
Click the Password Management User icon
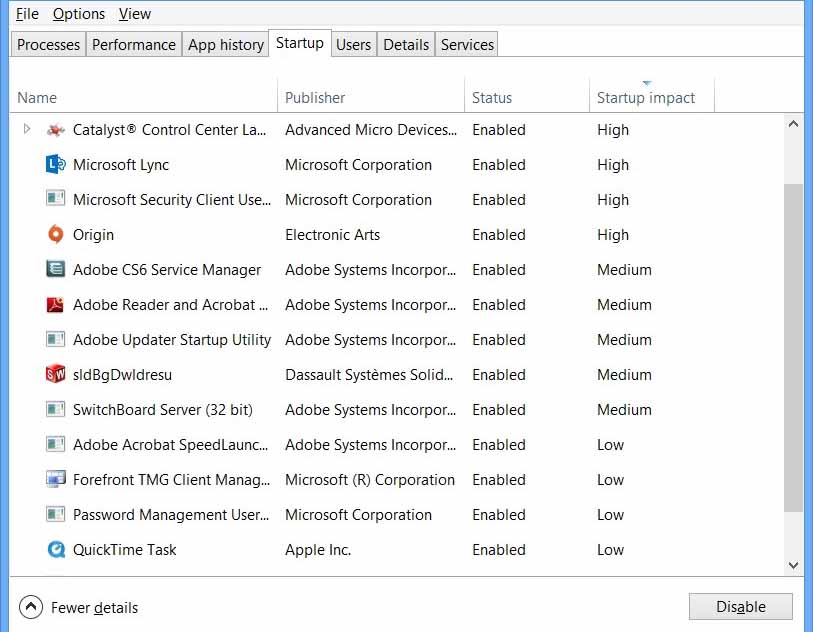(56, 514)
